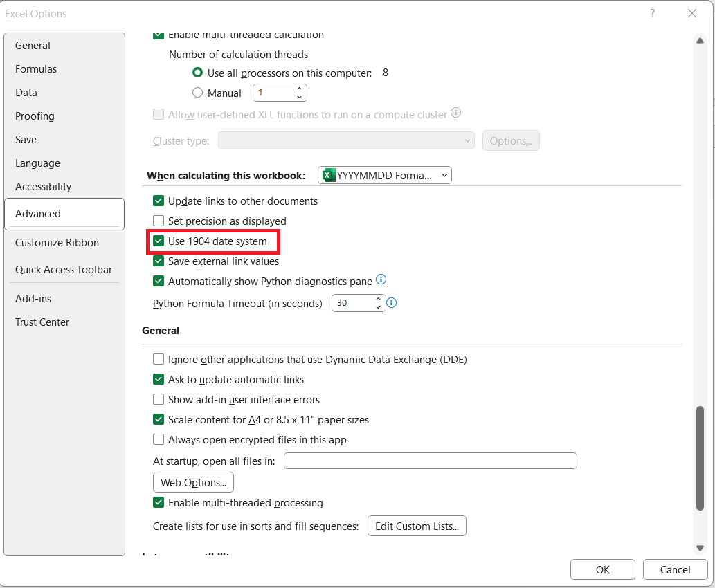The image size is (715, 588).
Task: Toggle Enable multi-threaded processing checkbox
Action: (x=159, y=503)
